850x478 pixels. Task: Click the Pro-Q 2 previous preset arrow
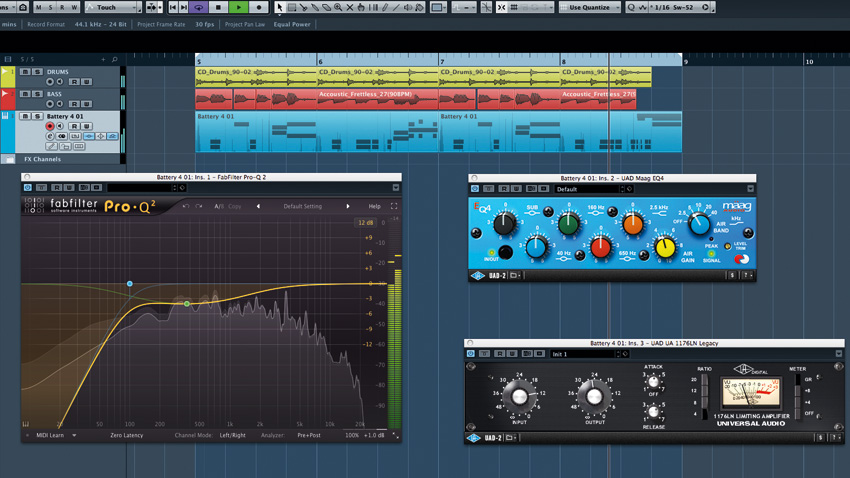(258, 206)
